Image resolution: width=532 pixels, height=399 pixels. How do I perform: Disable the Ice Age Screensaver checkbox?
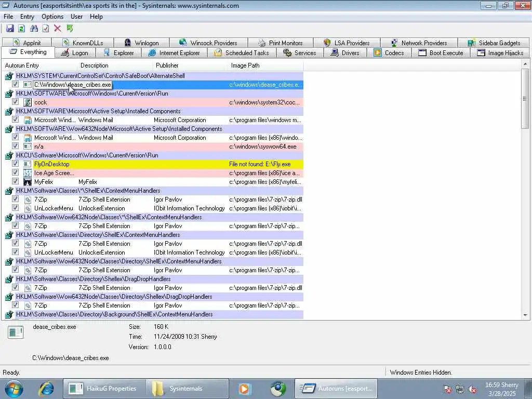click(15, 172)
